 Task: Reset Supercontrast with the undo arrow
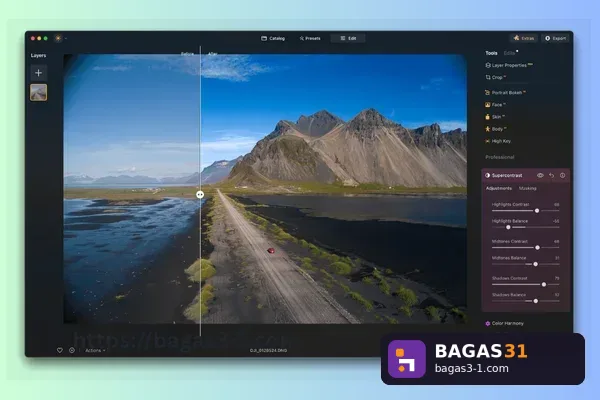point(551,175)
